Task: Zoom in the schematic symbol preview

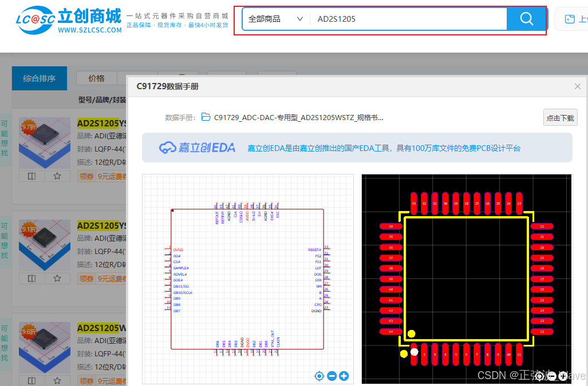Action: pyautogui.click(x=344, y=376)
